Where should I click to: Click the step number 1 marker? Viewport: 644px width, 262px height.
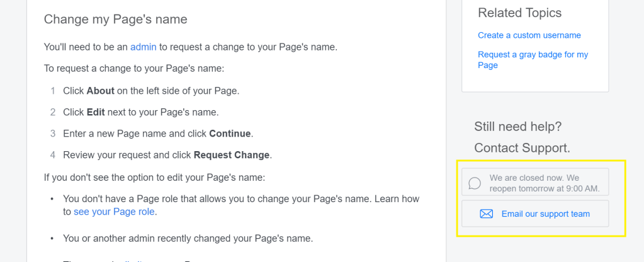[53, 91]
